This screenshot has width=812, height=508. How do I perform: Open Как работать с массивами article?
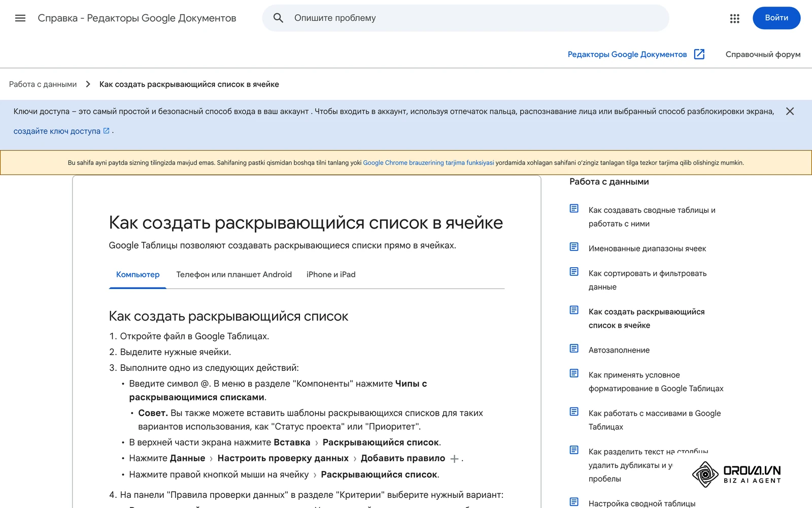(x=654, y=420)
